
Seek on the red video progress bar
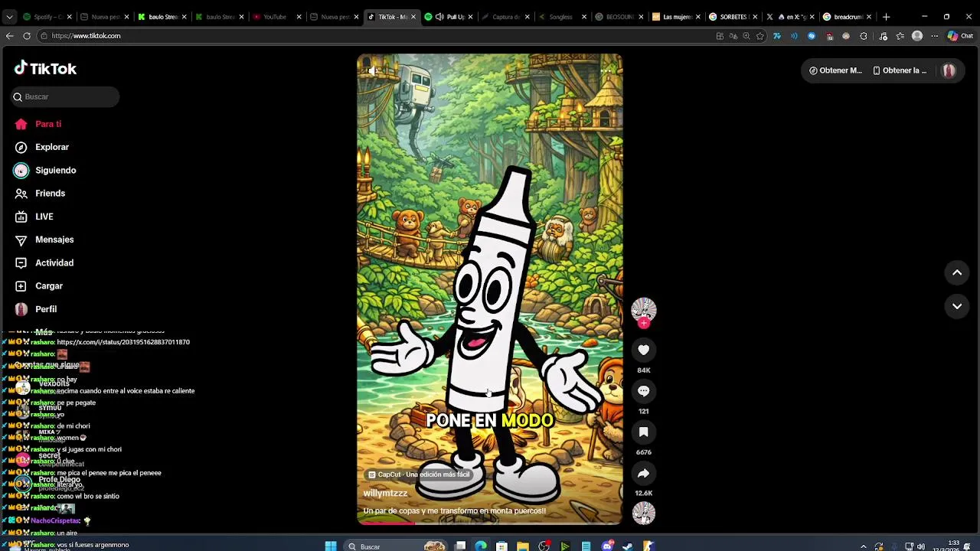(490, 523)
